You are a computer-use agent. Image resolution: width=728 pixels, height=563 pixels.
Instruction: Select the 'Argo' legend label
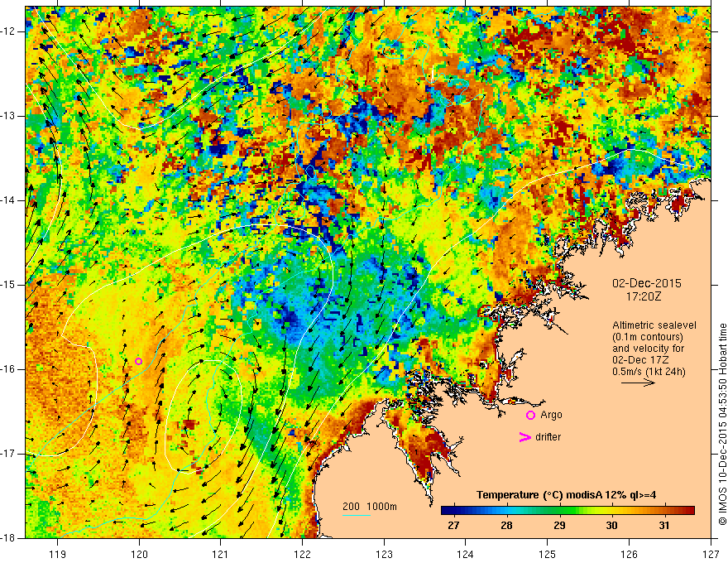(551, 415)
